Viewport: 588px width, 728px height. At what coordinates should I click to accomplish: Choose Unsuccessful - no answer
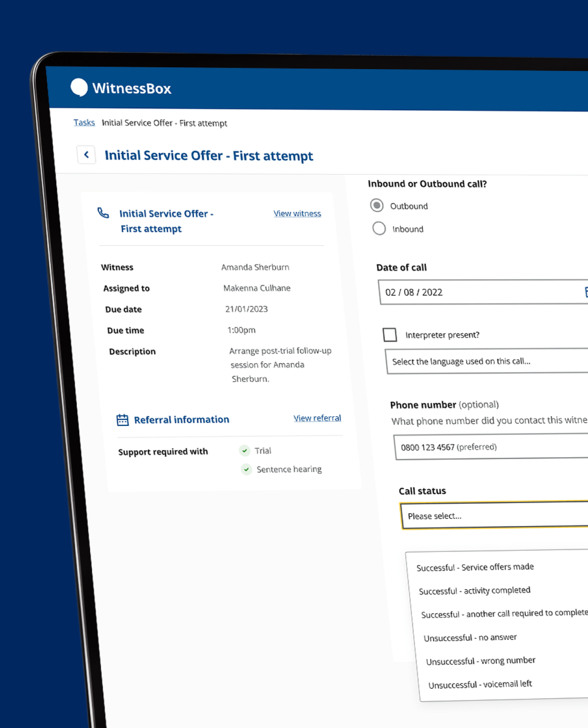tap(470, 637)
